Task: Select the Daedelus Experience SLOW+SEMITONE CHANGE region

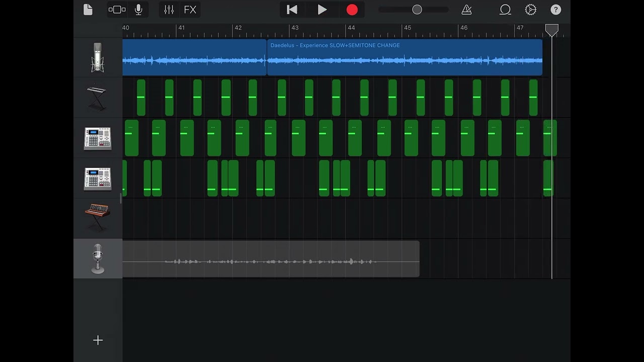Action: (405, 57)
